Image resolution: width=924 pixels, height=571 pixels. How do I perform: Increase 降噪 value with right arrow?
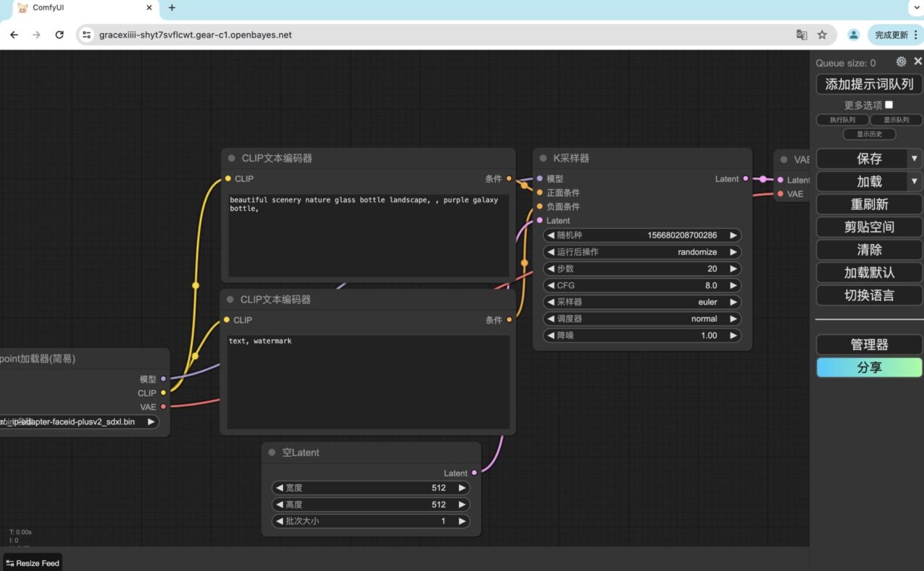point(733,336)
